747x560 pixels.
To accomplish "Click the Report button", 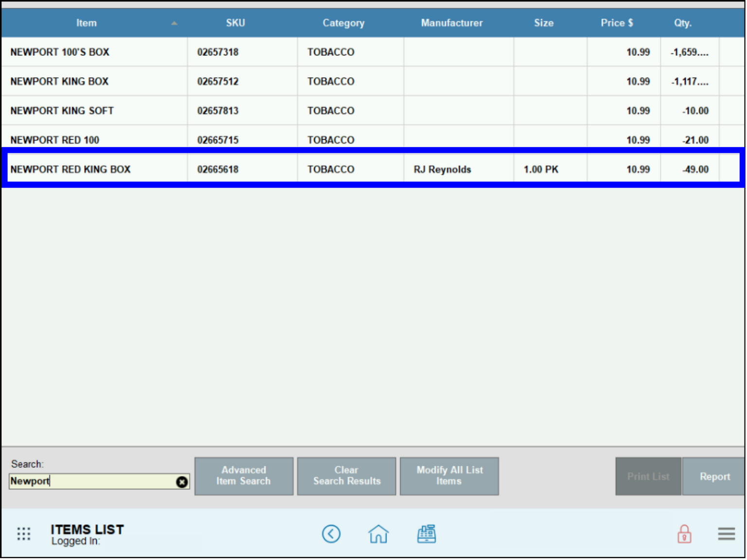I will tap(714, 476).
